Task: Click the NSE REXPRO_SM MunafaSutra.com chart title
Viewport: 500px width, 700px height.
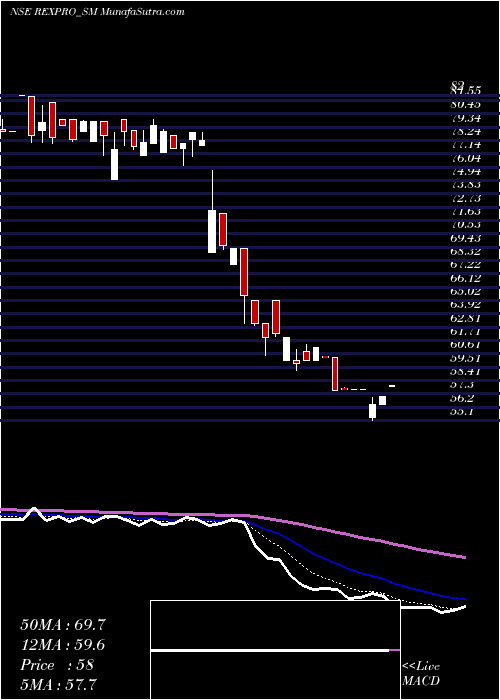Action: click(97, 12)
